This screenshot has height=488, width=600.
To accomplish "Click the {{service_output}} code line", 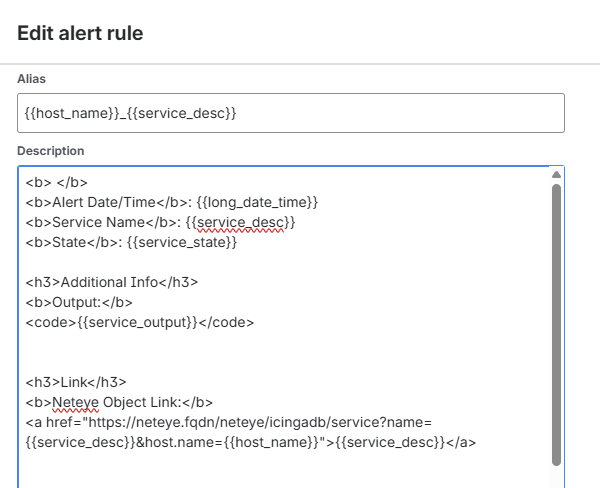I will point(140,322).
